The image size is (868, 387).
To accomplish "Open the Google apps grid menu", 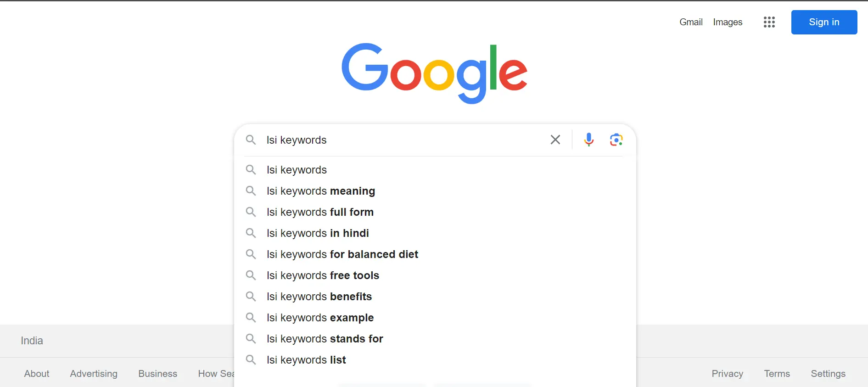I will click(769, 22).
